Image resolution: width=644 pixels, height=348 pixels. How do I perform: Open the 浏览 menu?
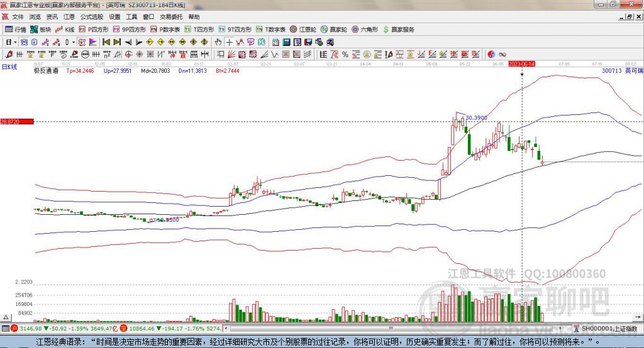click(x=35, y=17)
